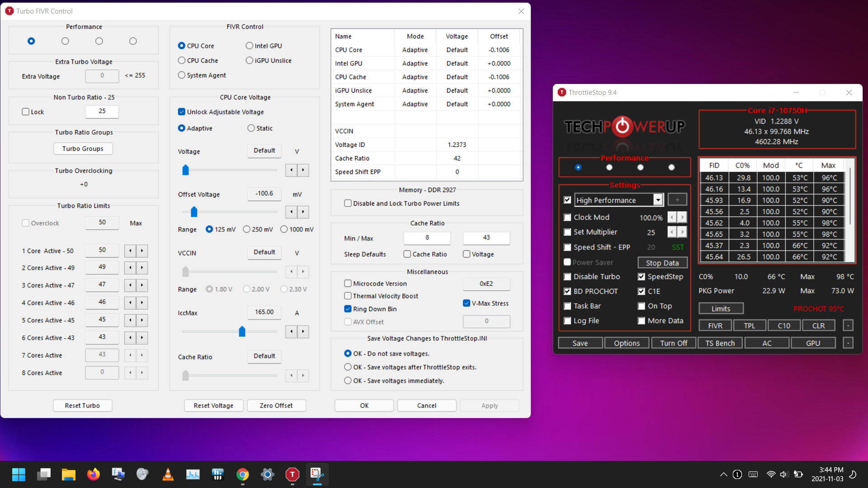Image resolution: width=868 pixels, height=488 pixels.
Task: Select second Performance profile in FIVR window
Action: (x=65, y=41)
